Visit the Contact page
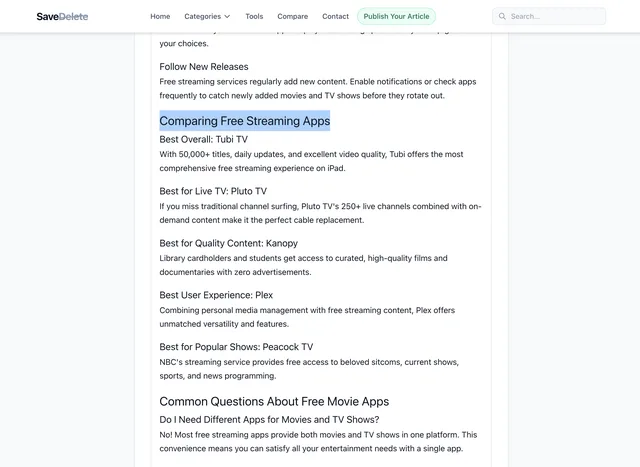Viewport: 640px width, 467px height. tap(335, 16)
